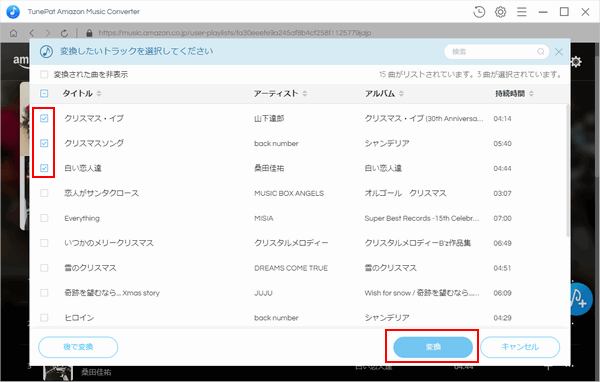
Task: Check 奇跡を望むなら track checkbox
Action: pos(44,292)
